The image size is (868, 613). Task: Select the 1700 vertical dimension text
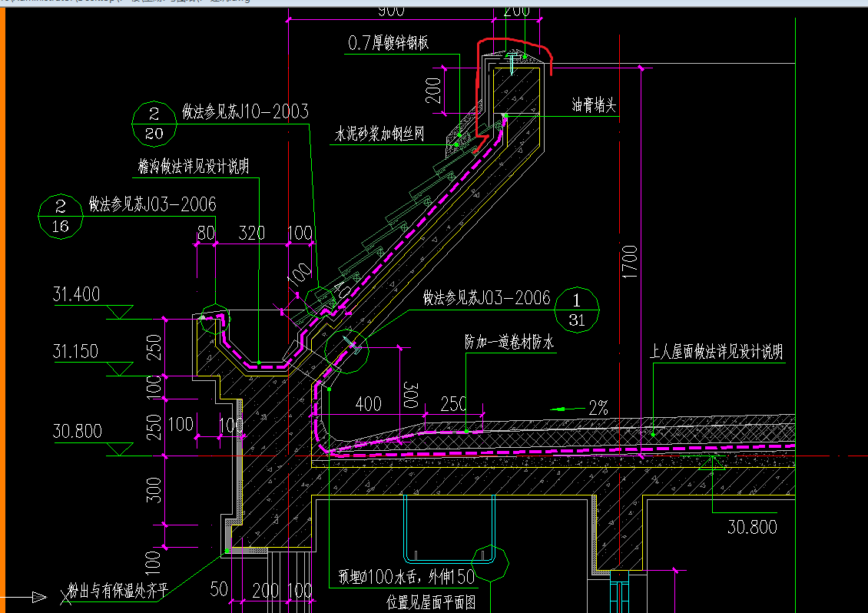(x=630, y=262)
